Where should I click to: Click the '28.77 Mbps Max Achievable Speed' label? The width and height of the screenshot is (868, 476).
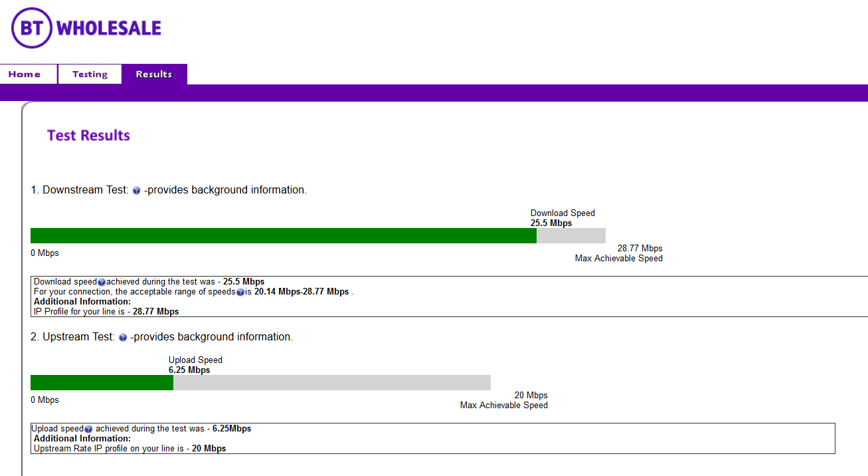click(619, 253)
